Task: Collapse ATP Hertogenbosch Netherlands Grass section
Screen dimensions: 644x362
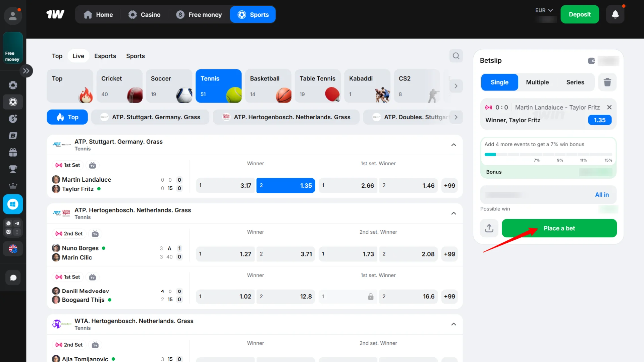Action: 453,213
